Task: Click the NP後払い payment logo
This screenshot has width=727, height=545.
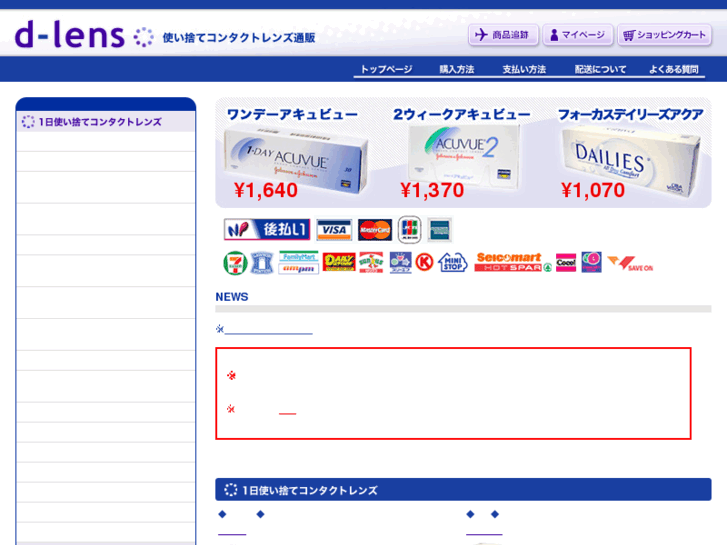Action: tap(267, 229)
